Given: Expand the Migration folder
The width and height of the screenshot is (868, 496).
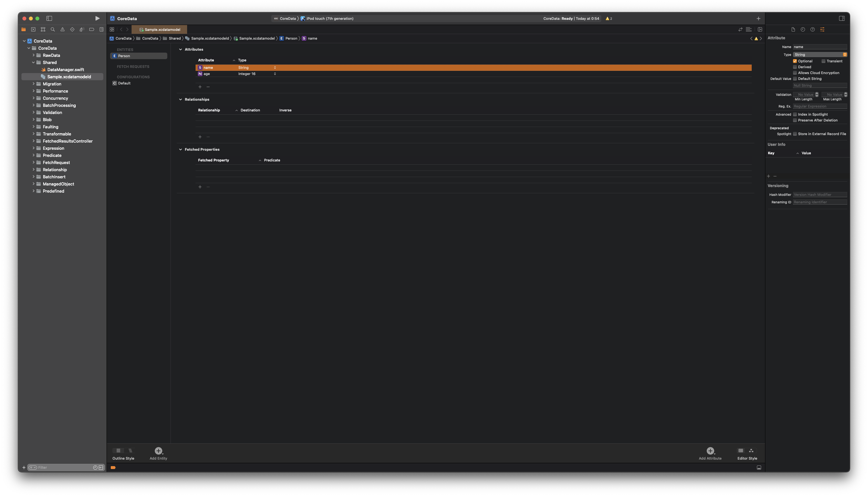Looking at the screenshot, I should point(33,84).
